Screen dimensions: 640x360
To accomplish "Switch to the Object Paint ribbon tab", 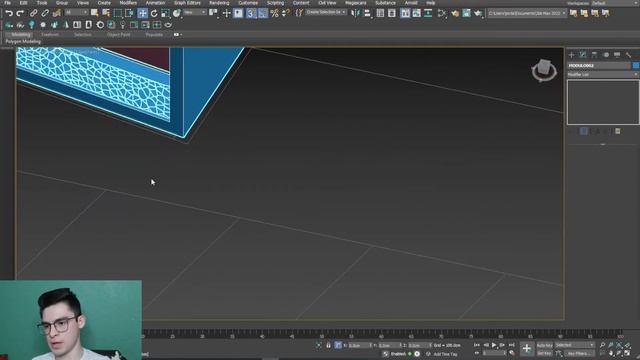I will point(118,35).
